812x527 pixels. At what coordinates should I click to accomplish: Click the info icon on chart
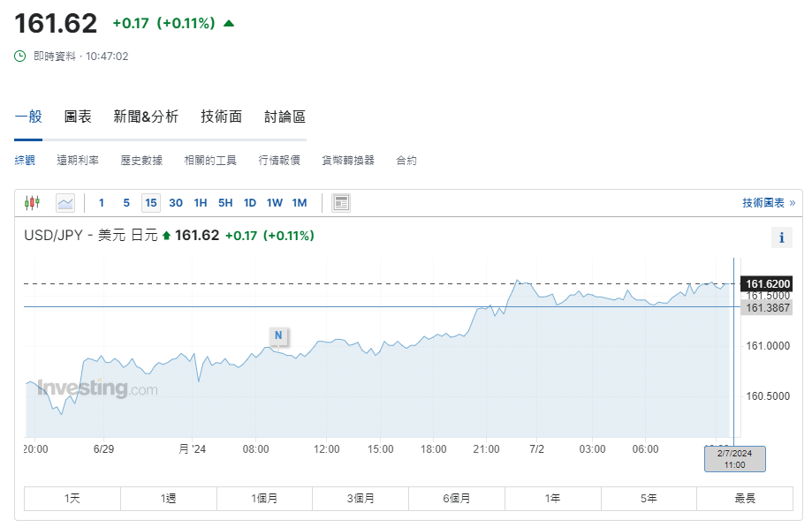coord(781,237)
